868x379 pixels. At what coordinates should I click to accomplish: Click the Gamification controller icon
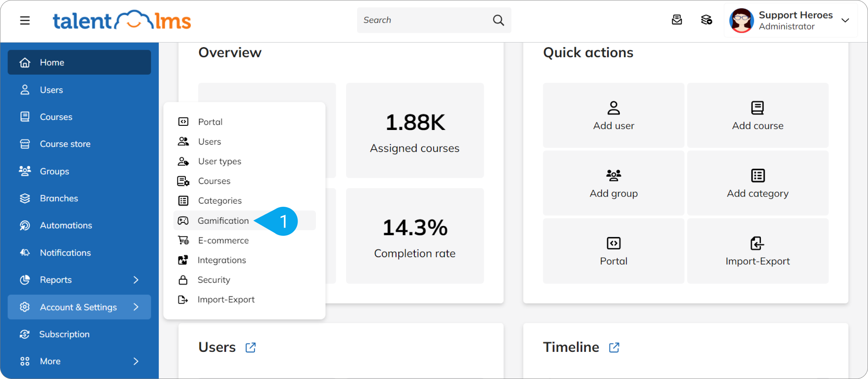(x=183, y=220)
